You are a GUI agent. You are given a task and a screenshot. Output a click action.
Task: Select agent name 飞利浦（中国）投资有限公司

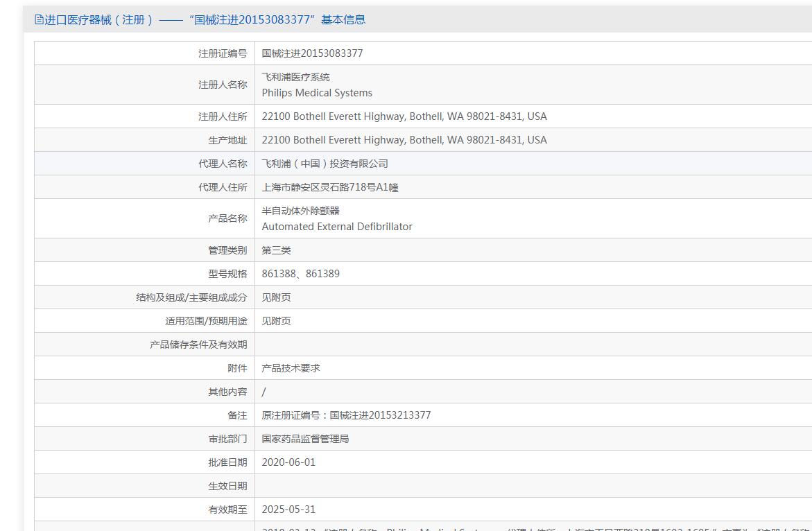pos(325,164)
